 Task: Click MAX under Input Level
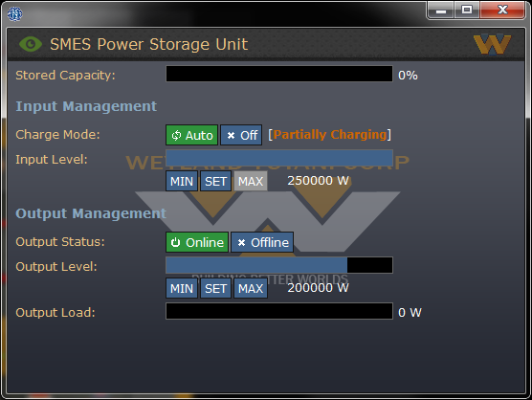(x=251, y=181)
